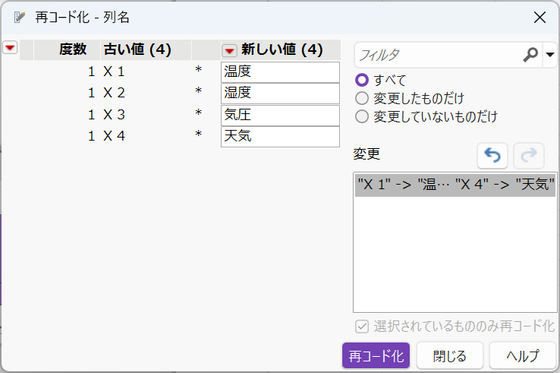Click the 新しい値 (4) column header
This screenshot has height=373, width=560.
pyautogui.click(x=282, y=49)
